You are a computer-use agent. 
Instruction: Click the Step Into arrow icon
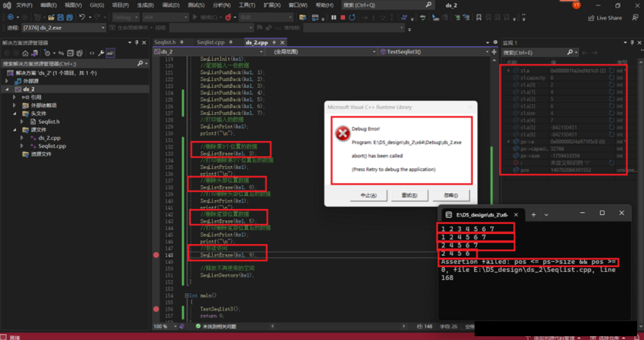pos(373,17)
